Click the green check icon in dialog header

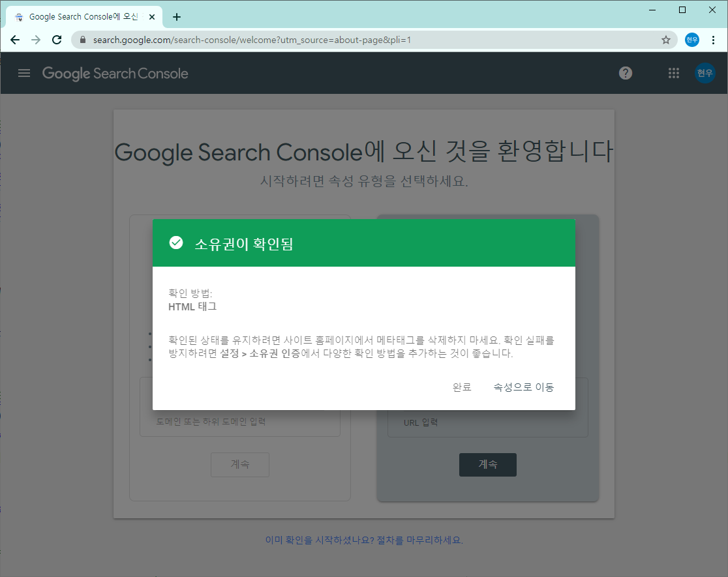point(176,243)
